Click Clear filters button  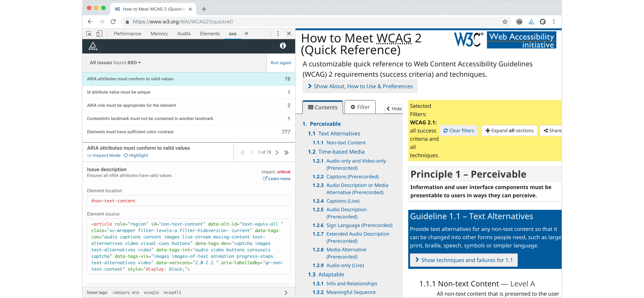pos(459,131)
